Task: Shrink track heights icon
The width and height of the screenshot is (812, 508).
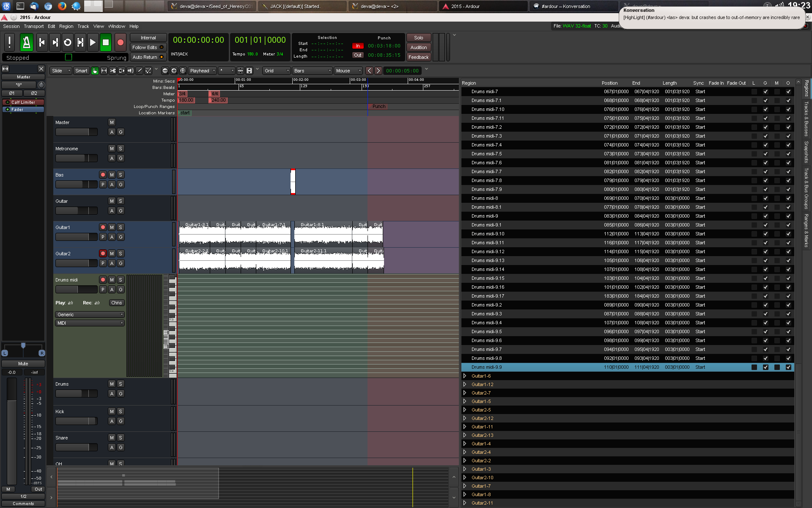Action: pyautogui.click(x=240, y=71)
